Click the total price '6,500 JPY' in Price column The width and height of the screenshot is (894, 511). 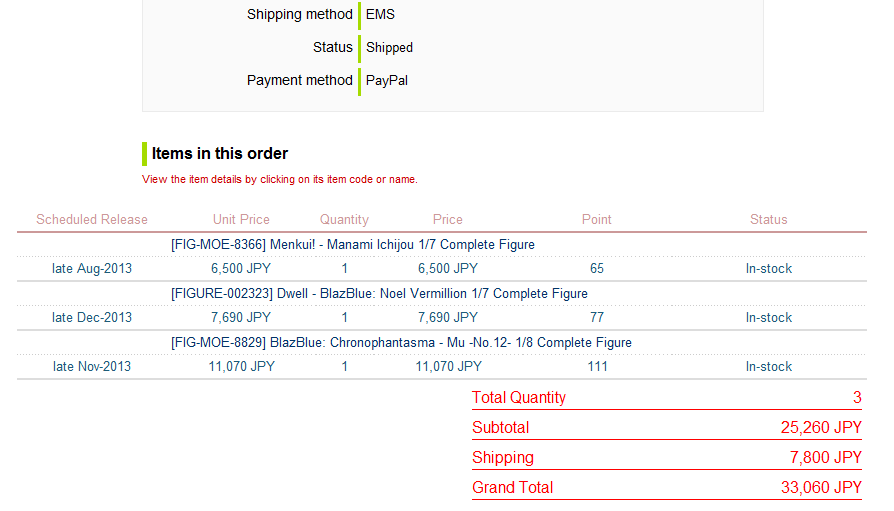click(448, 269)
